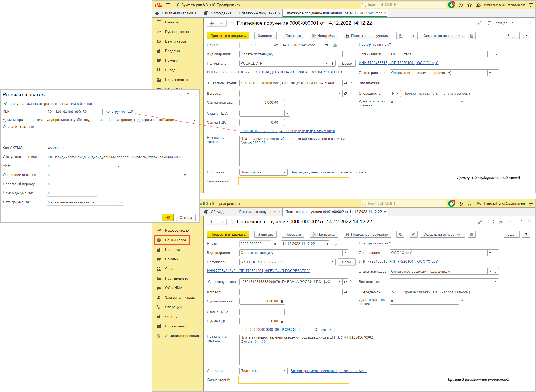
Task: Open calendar picker for date in order 0000-000002
Action: 326,244
